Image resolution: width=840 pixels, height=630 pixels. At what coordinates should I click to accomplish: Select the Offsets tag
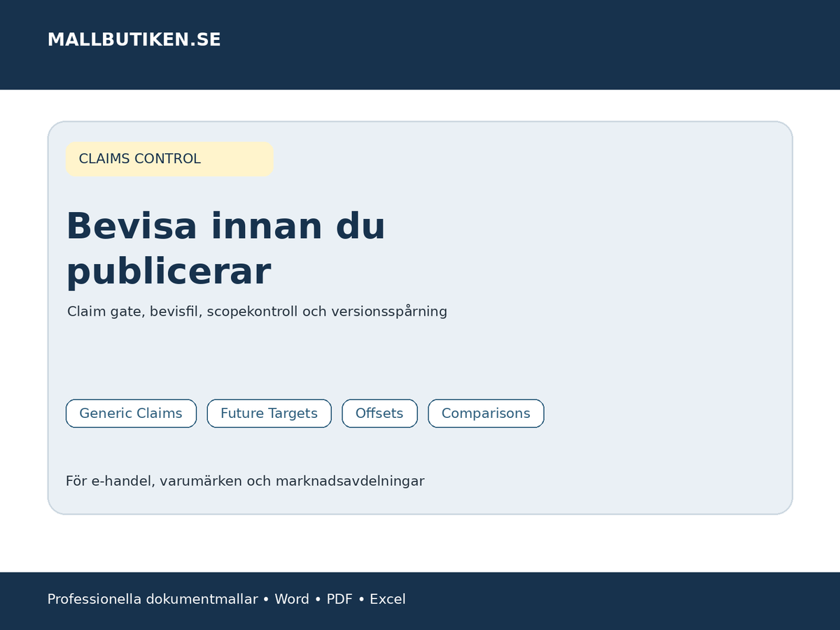(379, 413)
